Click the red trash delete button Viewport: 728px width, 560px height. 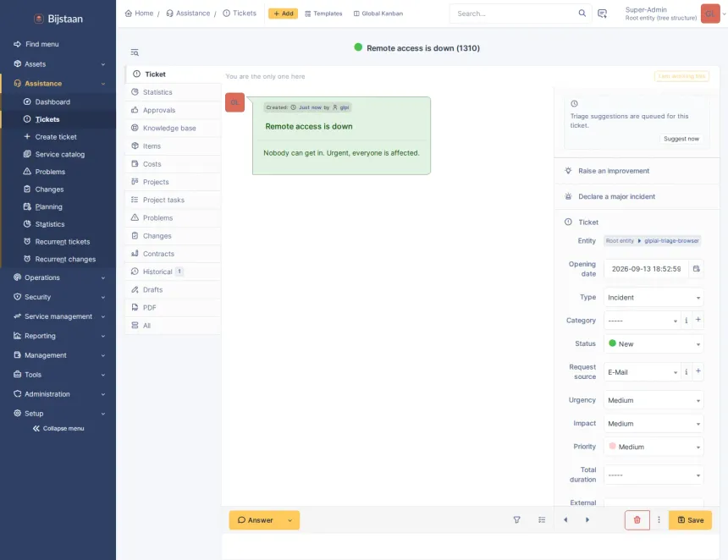coord(637,520)
